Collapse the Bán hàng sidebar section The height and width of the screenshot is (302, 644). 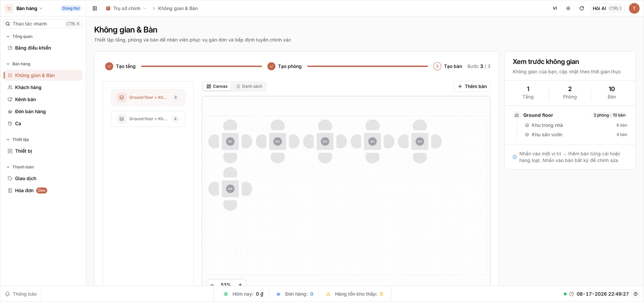point(19,64)
